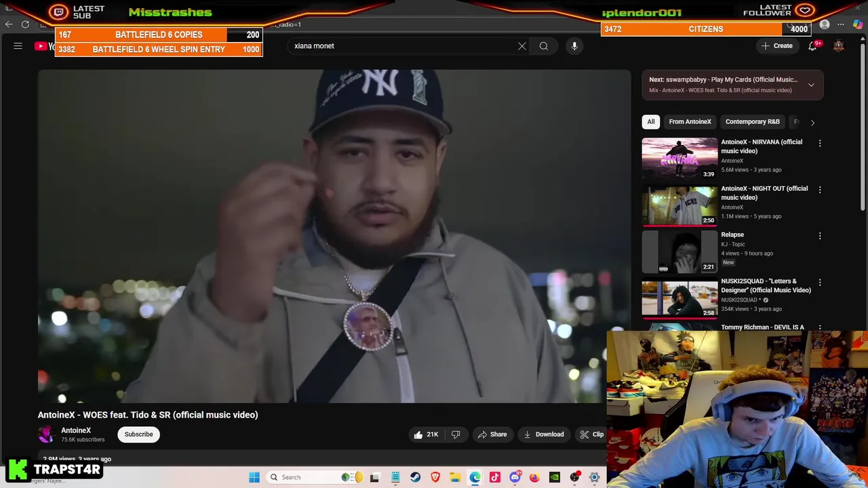Open the browser profile icon
Image resolution: width=868 pixels, height=488 pixels.
coord(825,24)
